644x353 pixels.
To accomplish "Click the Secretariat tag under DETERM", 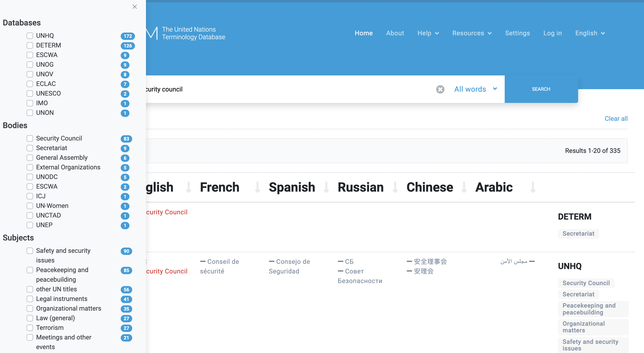I will tap(578, 234).
